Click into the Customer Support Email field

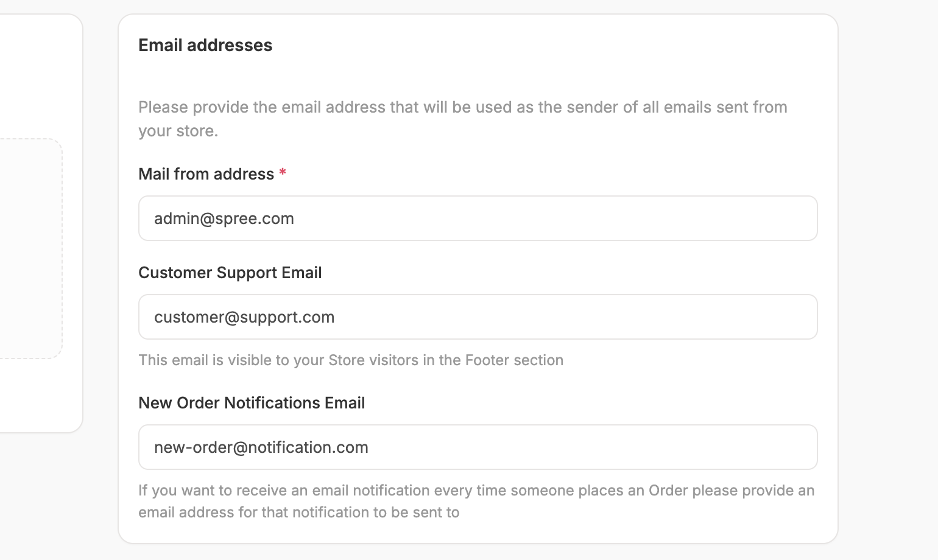478,317
